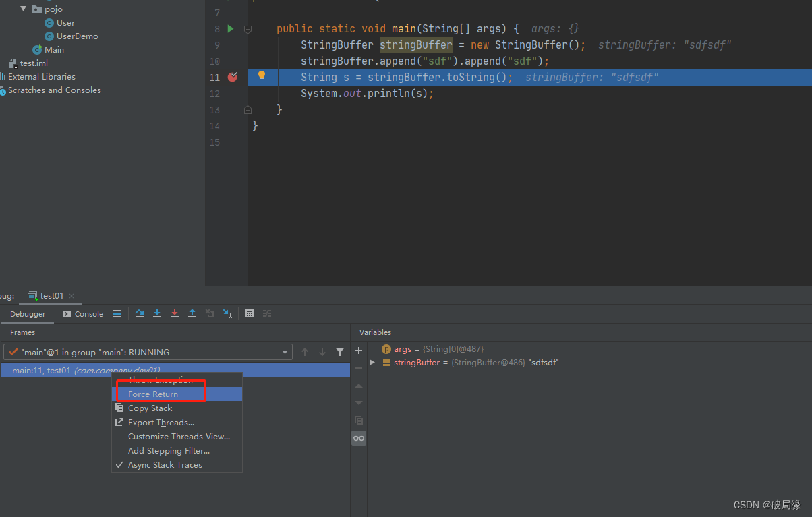
Task: Click the Show Execution Point icon
Action: pos(117,314)
